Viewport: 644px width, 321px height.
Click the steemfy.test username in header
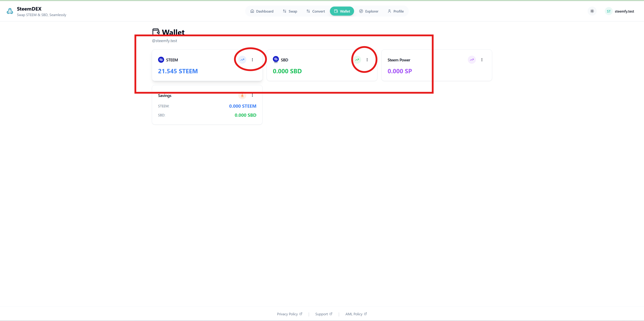(x=624, y=11)
